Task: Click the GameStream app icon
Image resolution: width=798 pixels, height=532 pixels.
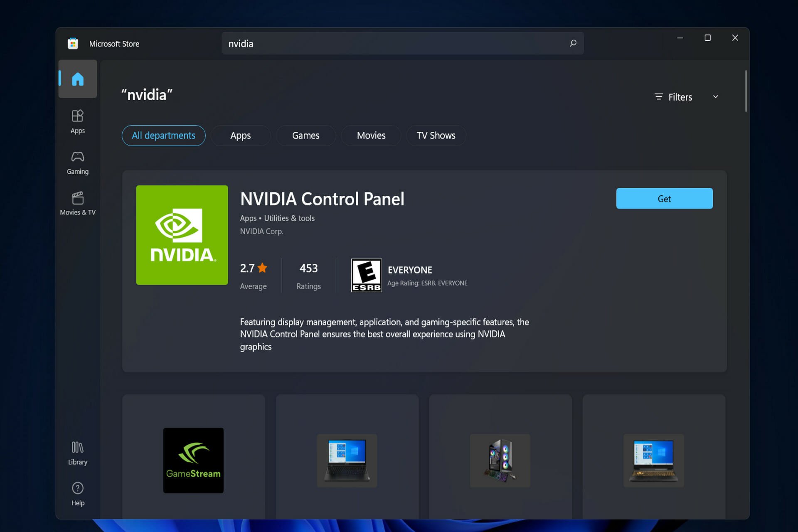Action: click(x=194, y=460)
